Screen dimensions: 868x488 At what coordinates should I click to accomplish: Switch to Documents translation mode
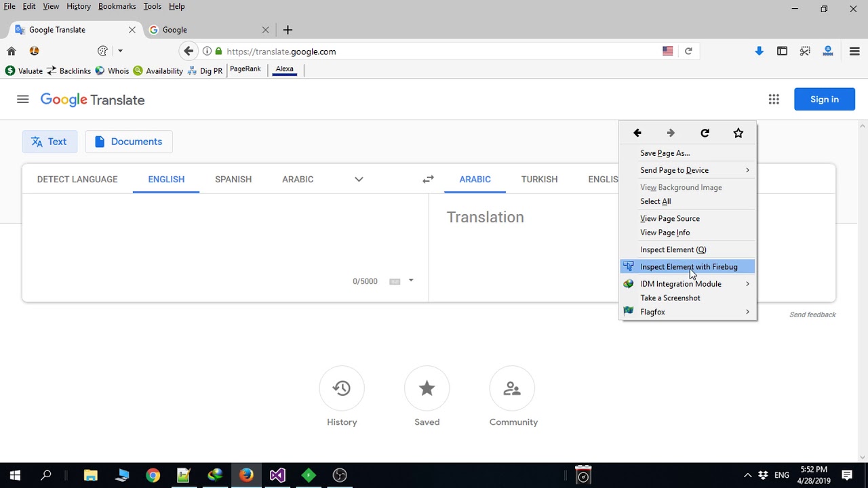coord(129,142)
